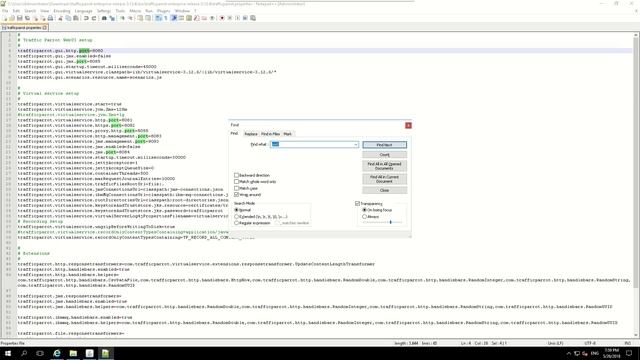Open the File menu

coord(5,11)
